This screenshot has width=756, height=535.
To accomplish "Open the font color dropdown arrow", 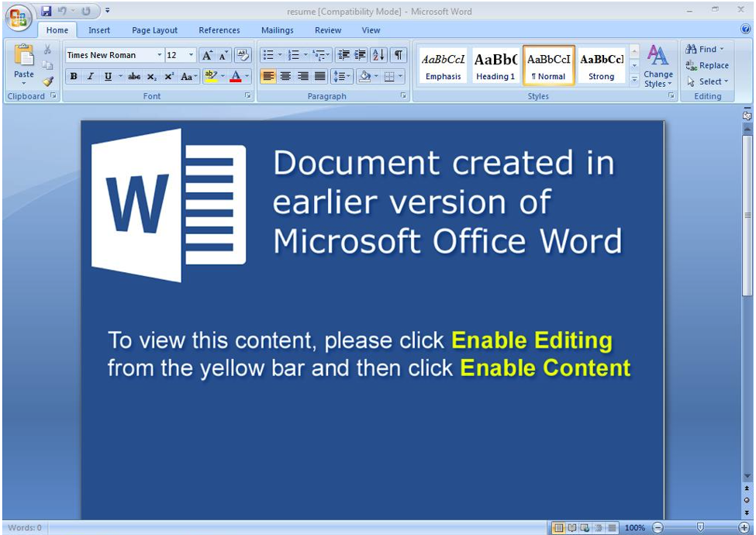I will coord(247,76).
